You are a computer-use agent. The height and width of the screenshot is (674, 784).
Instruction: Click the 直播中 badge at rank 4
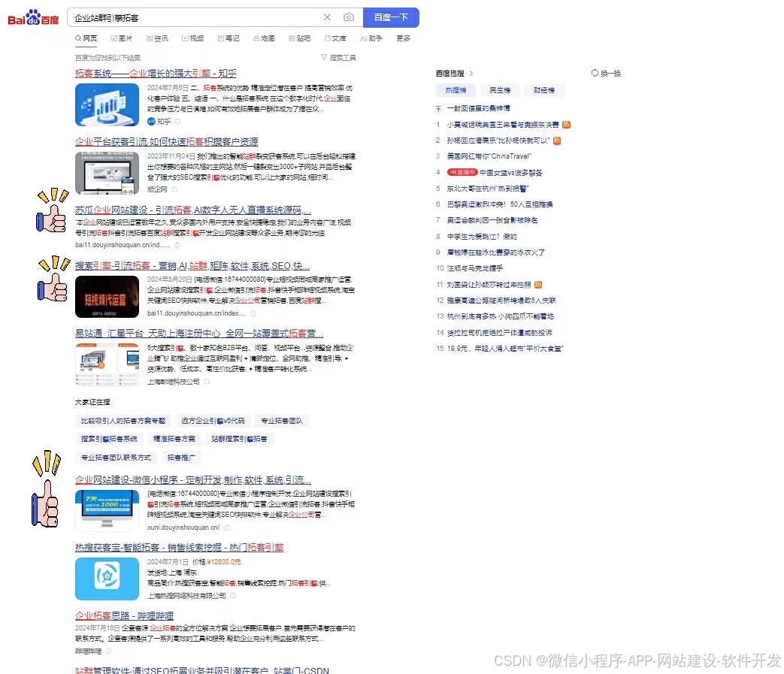[x=462, y=172]
